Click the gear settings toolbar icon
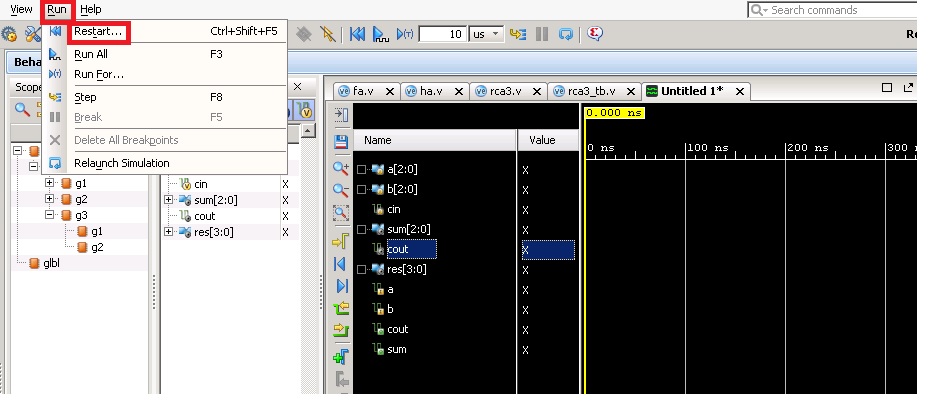This screenshot has width=949, height=420. [x=8, y=34]
